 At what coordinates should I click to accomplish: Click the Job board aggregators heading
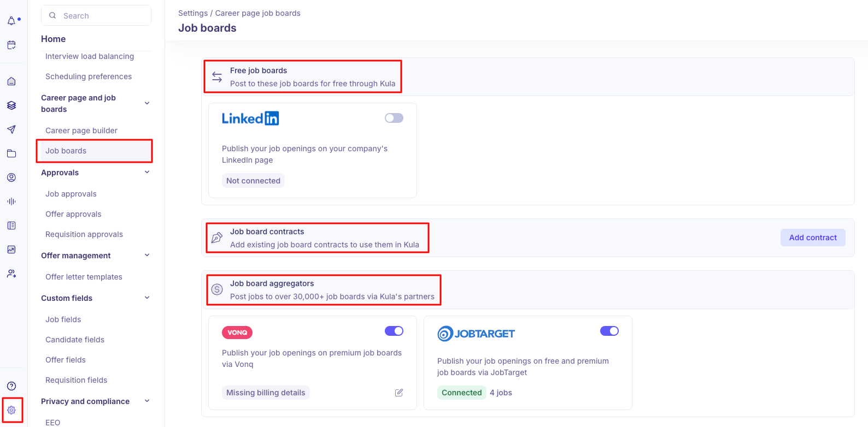point(272,283)
